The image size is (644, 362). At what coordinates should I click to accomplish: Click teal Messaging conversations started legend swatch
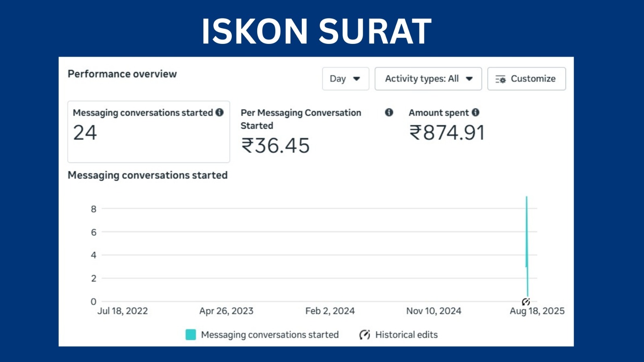pos(191,335)
